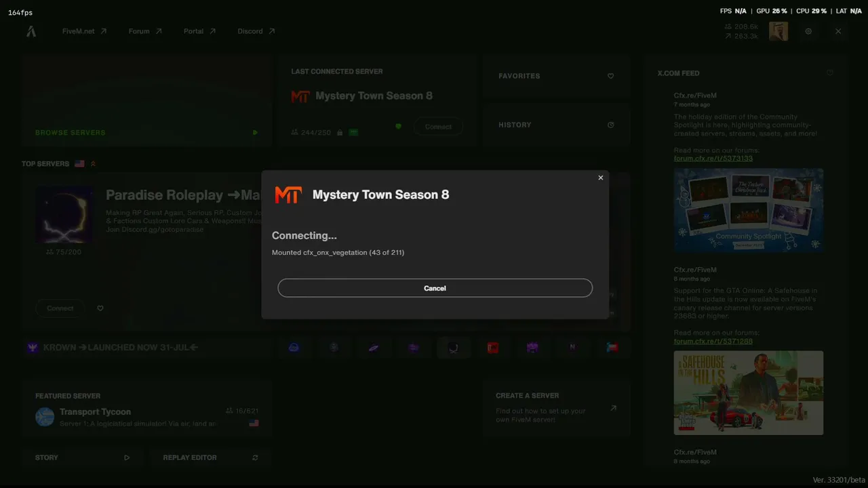Open the Forum link in the top bar
Screen dimensions: 868x488
click(x=145, y=31)
